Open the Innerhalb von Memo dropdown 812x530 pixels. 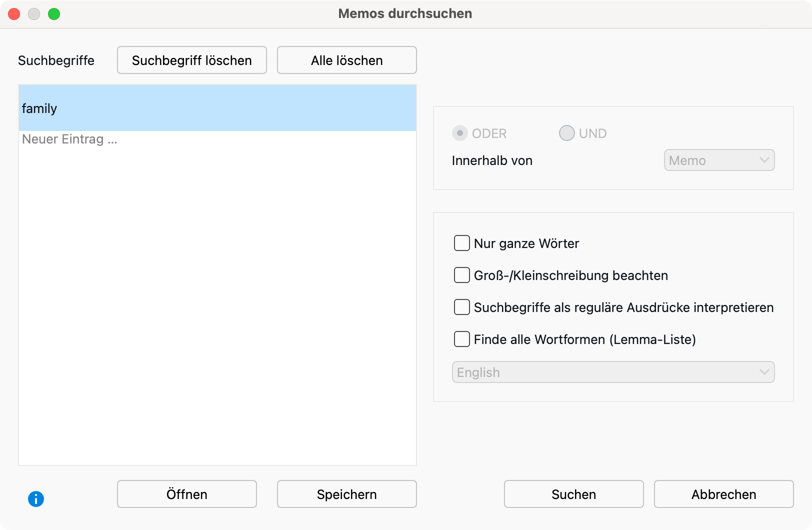[719, 160]
